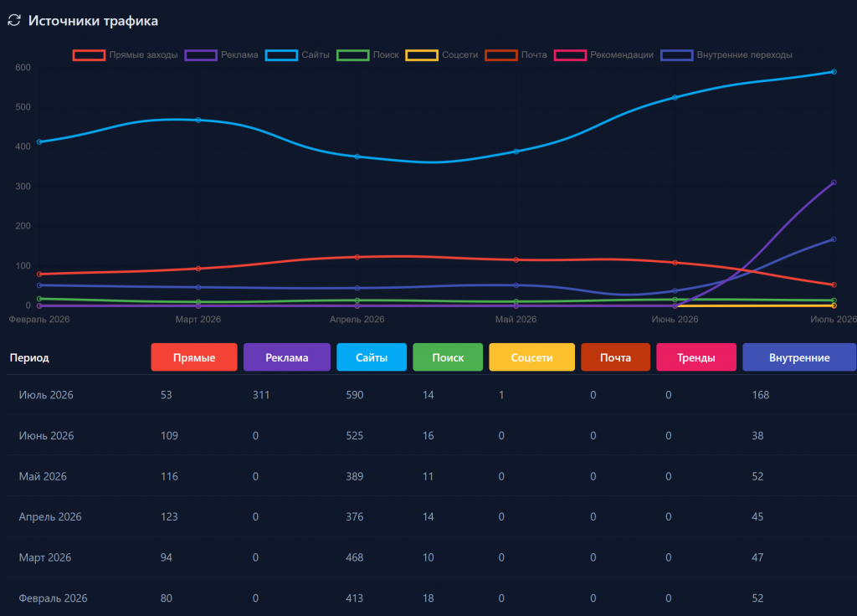Click the blue Сайты column header button
Screen dimensions: 857x616
pos(372,357)
